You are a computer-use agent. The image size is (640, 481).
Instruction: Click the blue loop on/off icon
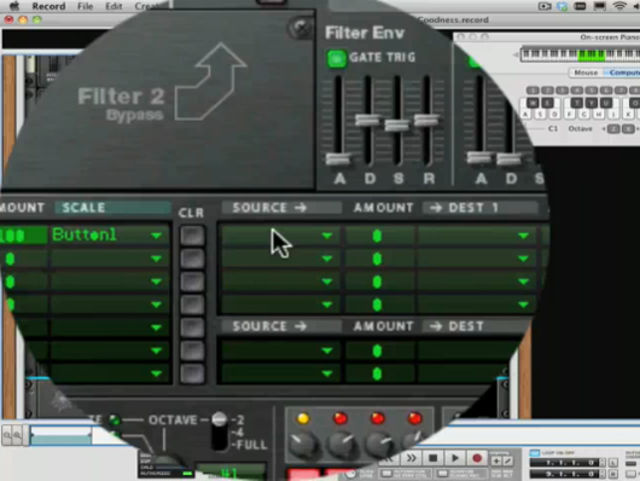(x=534, y=453)
